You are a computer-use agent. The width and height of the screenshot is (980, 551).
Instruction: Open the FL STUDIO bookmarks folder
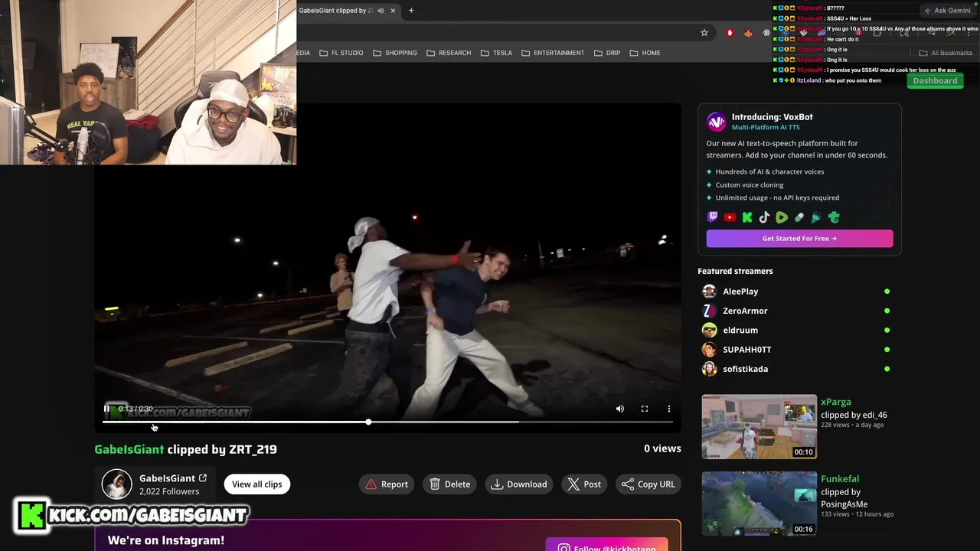click(341, 53)
